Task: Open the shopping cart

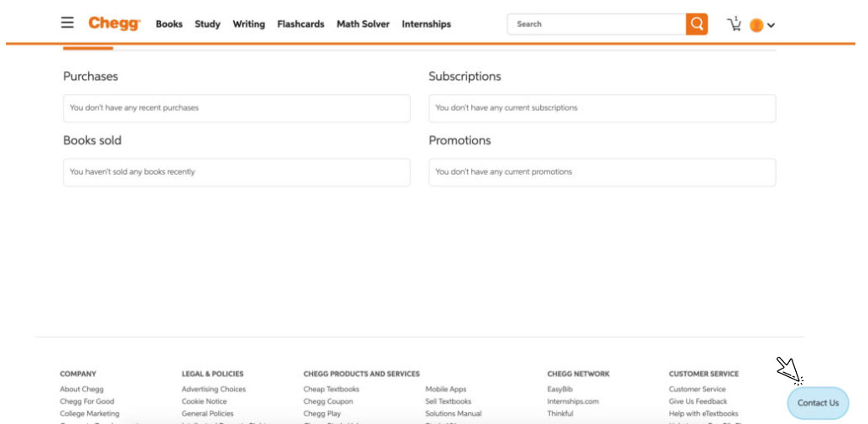Action: tap(734, 24)
